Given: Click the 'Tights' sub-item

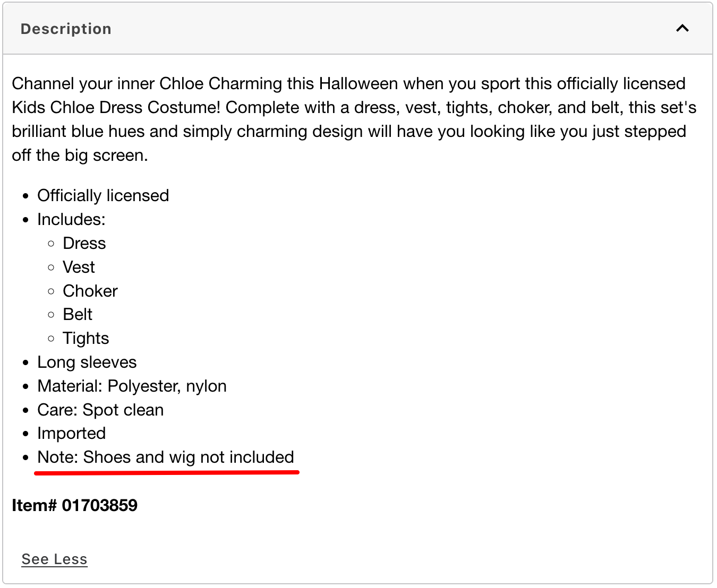Looking at the screenshot, I should pos(86,338).
